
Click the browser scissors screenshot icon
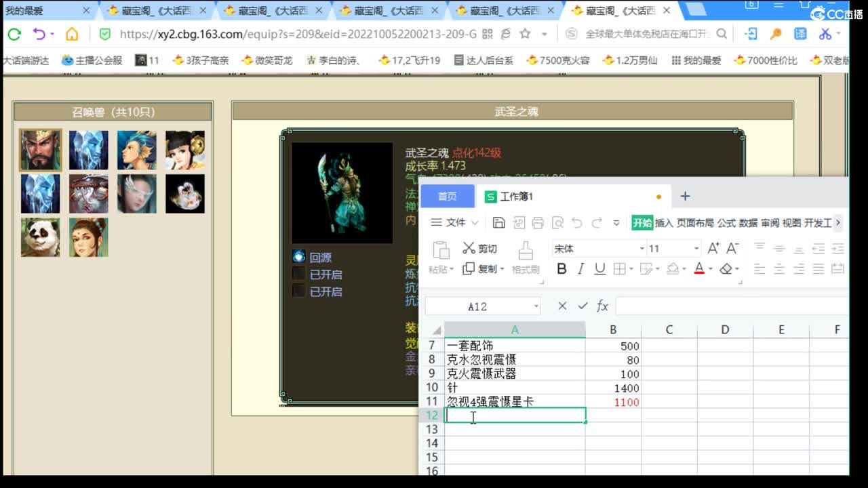coord(825,34)
